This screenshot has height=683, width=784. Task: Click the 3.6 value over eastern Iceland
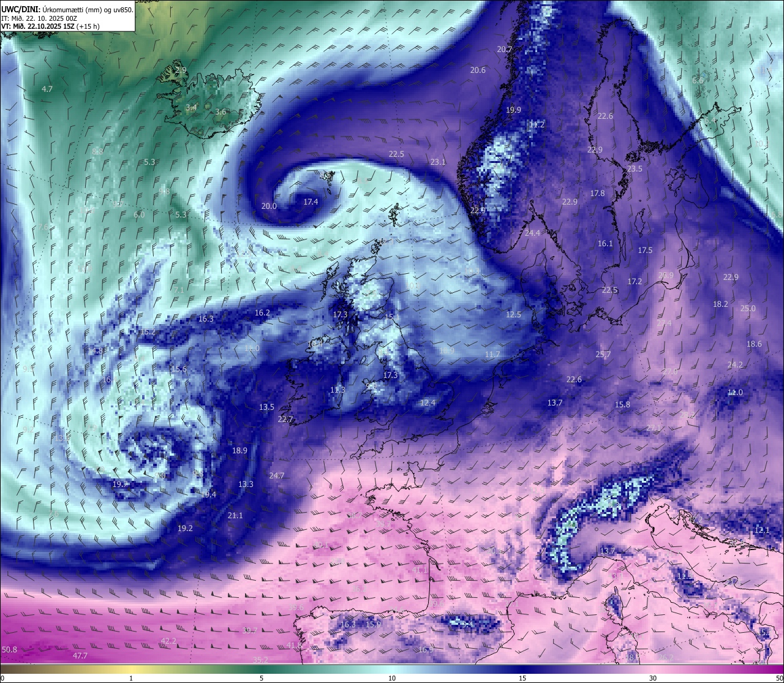point(221,112)
